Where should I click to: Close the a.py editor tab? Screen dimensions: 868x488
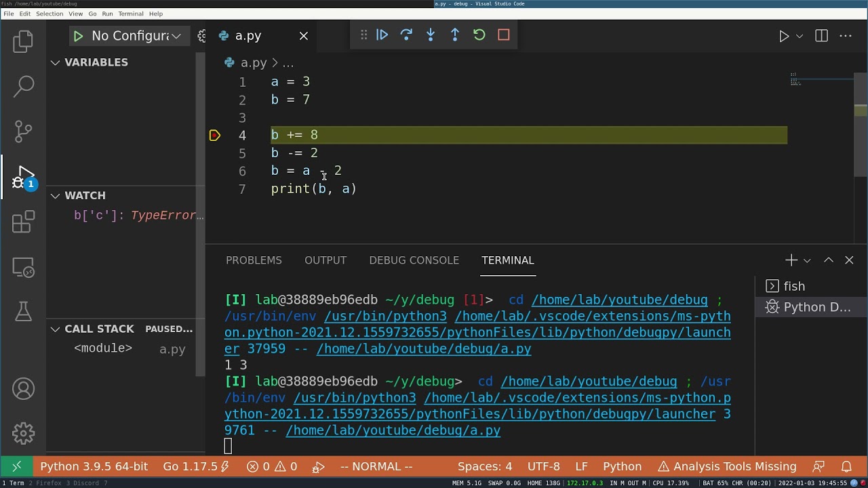point(304,36)
